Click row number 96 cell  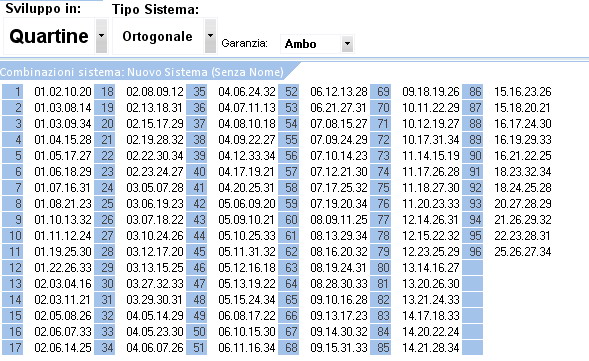pyautogui.click(x=473, y=252)
